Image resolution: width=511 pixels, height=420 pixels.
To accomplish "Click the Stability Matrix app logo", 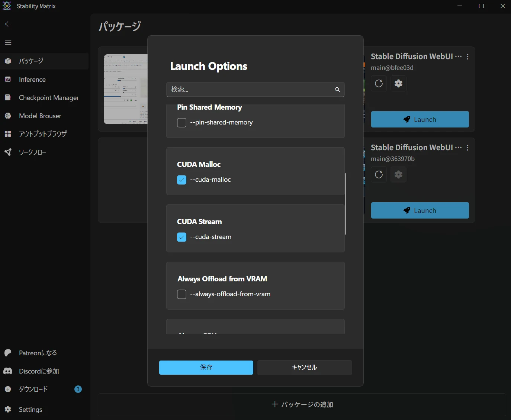I will coord(7,6).
